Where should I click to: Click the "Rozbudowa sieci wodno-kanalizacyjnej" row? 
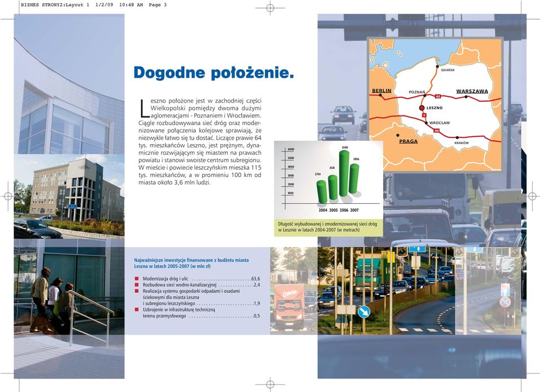tap(197, 285)
